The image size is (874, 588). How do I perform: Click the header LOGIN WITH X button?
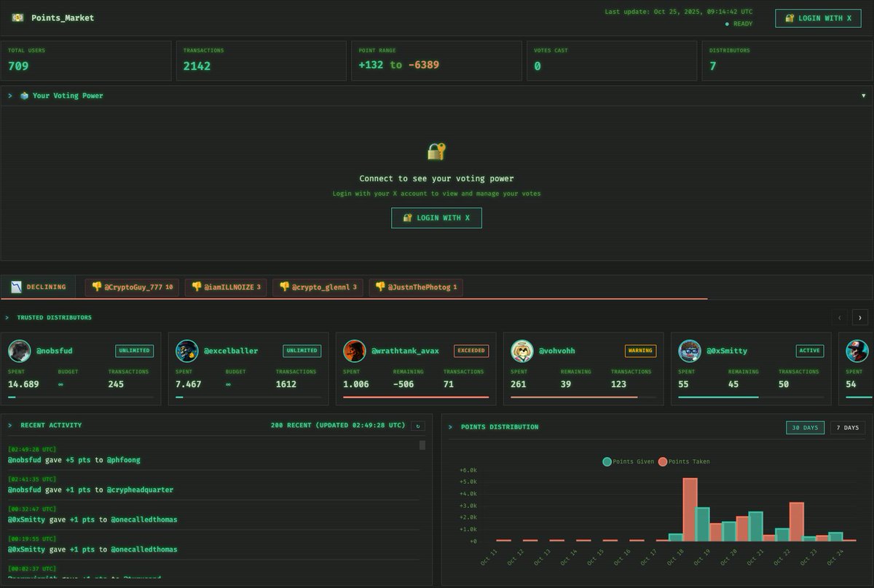818,18
